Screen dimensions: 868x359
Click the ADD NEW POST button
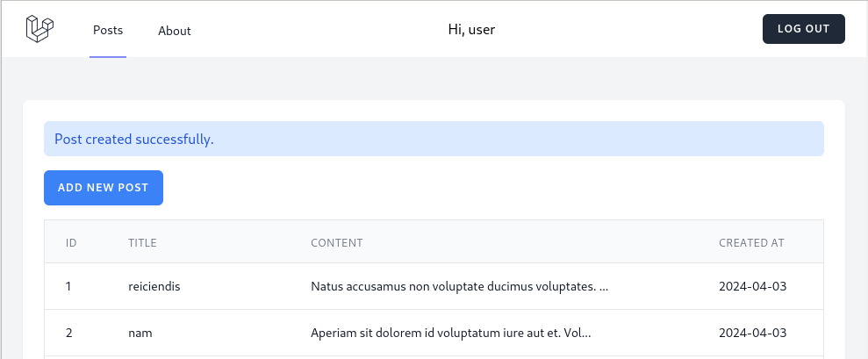[104, 188]
